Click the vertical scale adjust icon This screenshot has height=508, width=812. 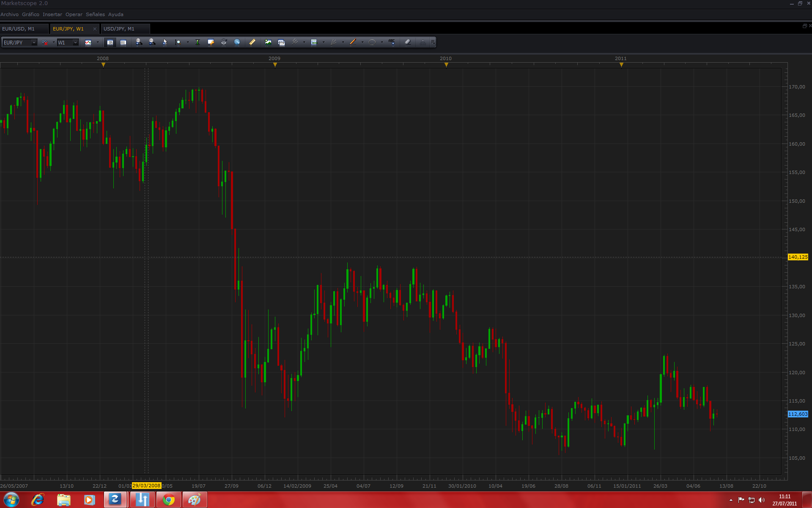pos(198,42)
